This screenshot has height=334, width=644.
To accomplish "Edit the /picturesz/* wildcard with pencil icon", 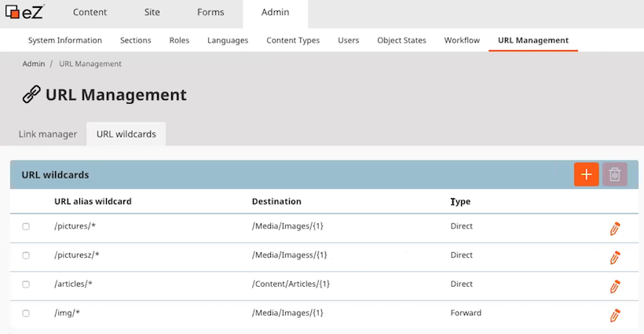I will [x=615, y=258].
